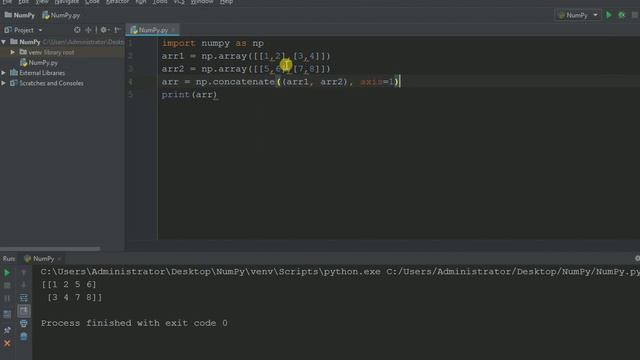640x360 pixels.
Task: Open the NumPy run configuration dropdown
Action: pos(578,15)
